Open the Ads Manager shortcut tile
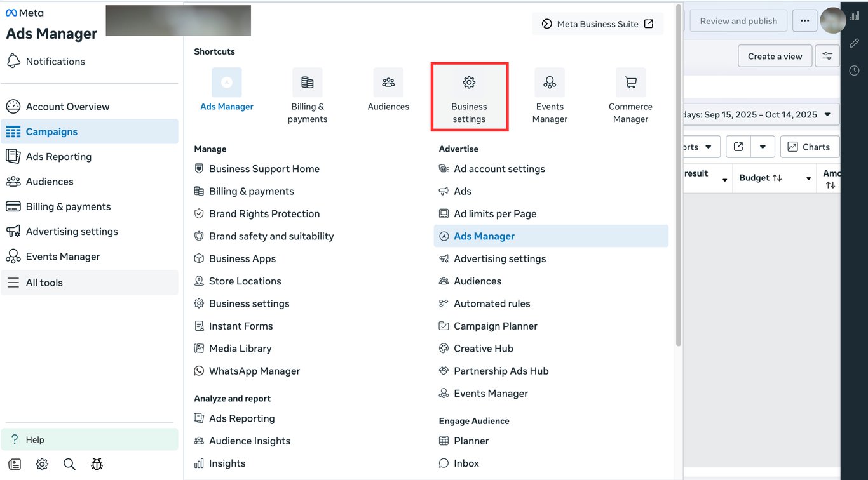The image size is (868, 480). (227, 90)
